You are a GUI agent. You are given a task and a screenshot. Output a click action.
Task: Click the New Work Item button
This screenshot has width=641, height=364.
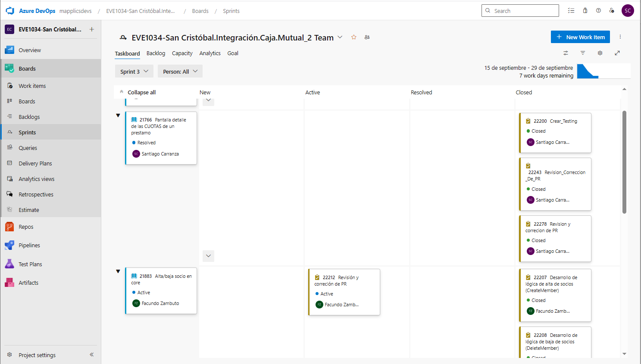pos(580,37)
